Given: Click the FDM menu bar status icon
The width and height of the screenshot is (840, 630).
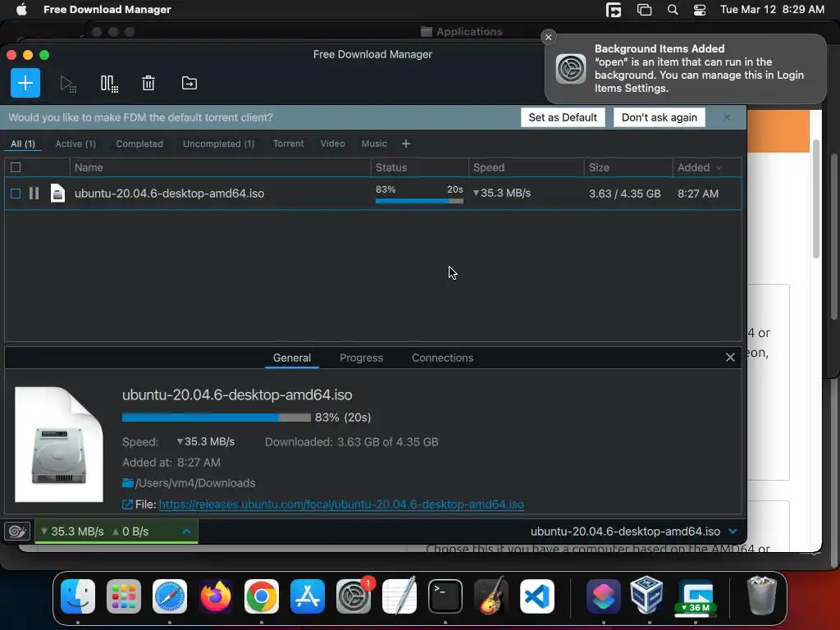Looking at the screenshot, I should point(614,10).
